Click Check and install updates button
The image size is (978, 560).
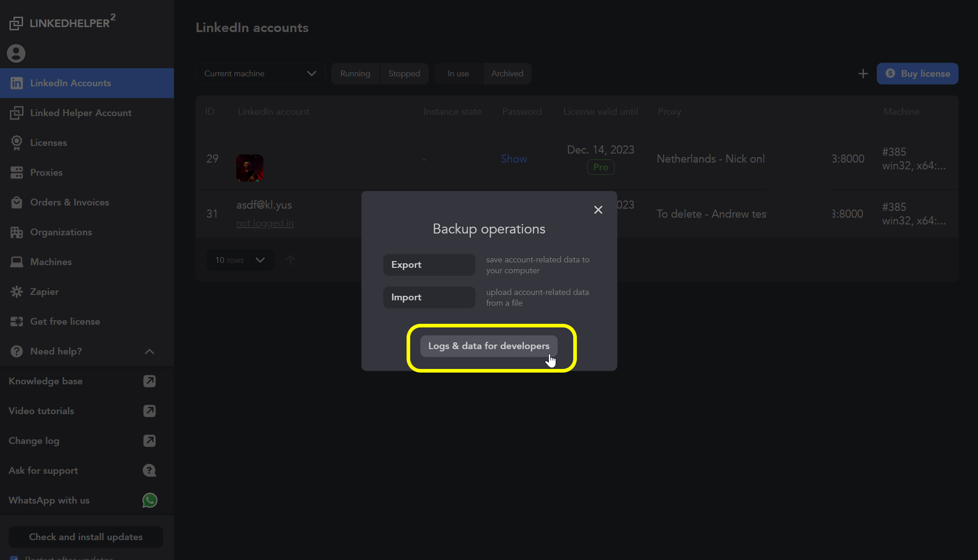pyautogui.click(x=86, y=537)
